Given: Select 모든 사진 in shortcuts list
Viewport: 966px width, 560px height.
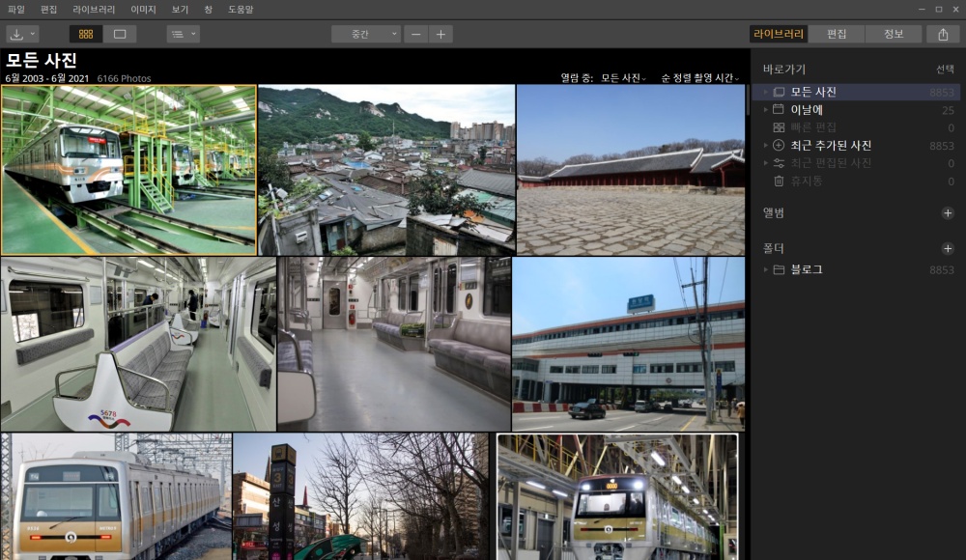Looking at the screenshot, I should point(856,92).
